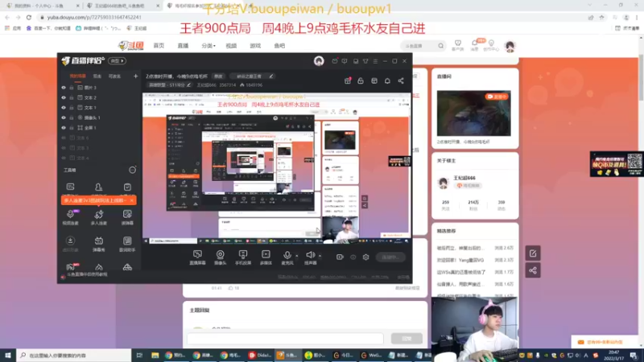Image resolution: width=644 pixels, height=362 pixels.
Task: Toggle visibility of 全屏 1 layer
Action: point(64,128)
